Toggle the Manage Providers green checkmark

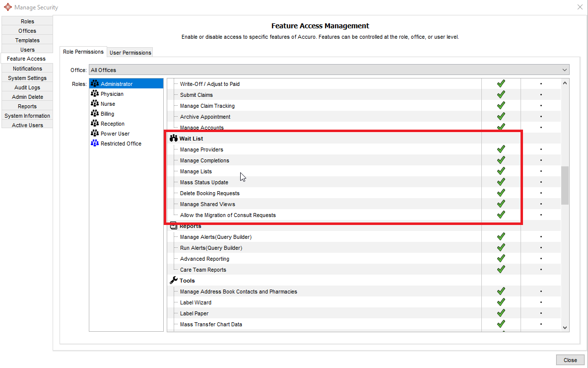501,149
